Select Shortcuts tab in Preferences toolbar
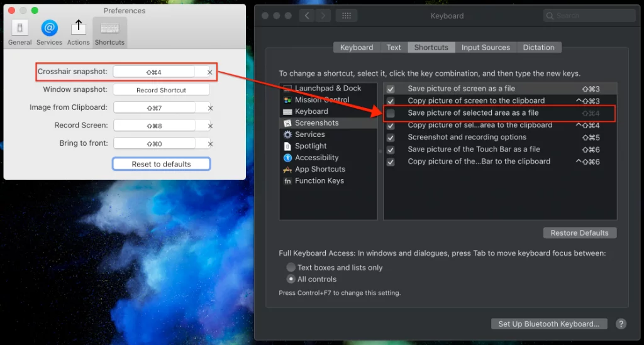This screenshot has width=644, height=345. pyautogui.click(x=109, y=33)
